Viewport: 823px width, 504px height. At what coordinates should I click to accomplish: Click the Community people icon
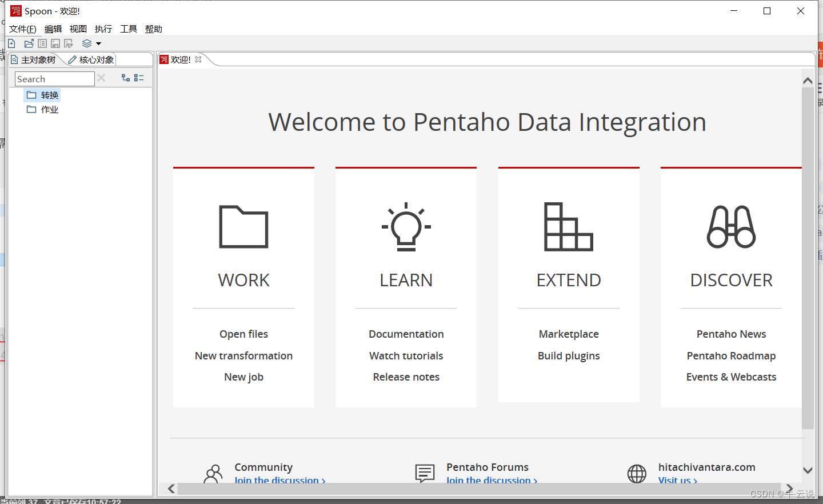[x=213, y=473]
